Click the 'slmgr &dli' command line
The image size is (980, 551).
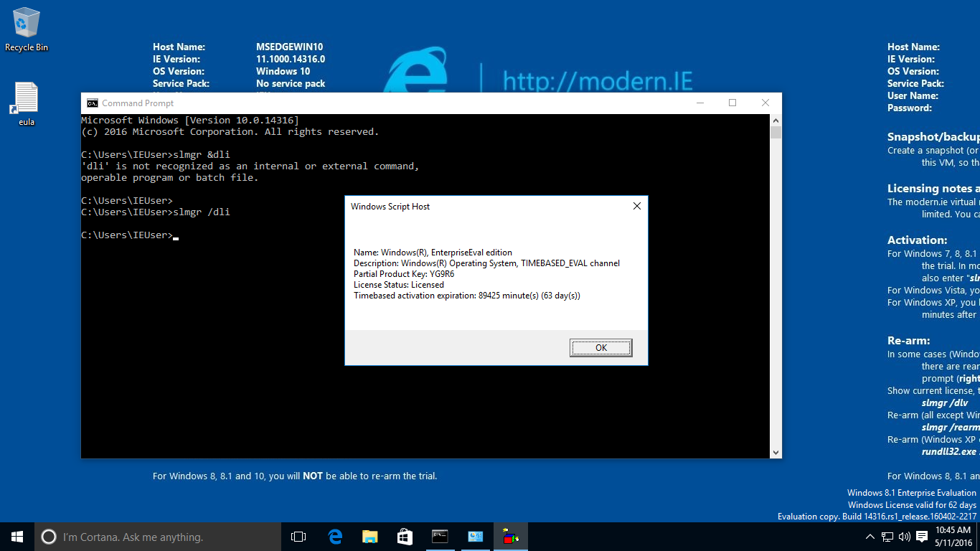click(x=156, y=155)
